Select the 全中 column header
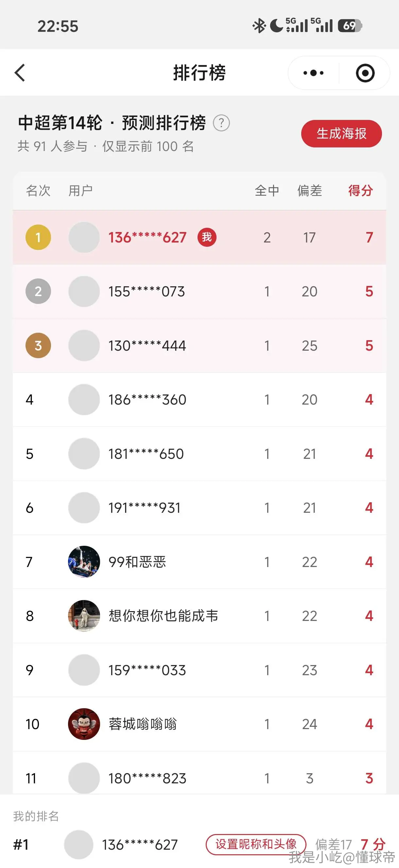 (x=267, y=191)
